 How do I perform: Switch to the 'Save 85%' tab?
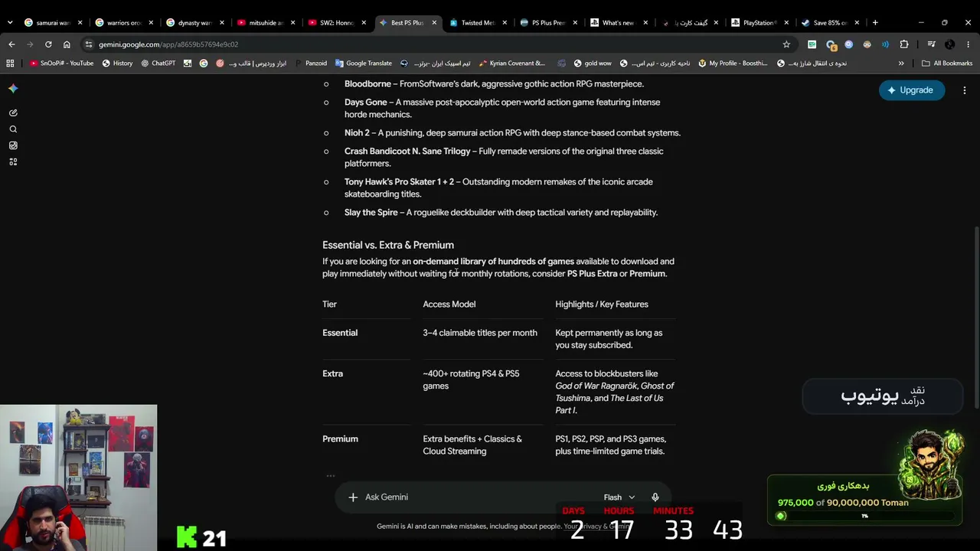point(829,23)
